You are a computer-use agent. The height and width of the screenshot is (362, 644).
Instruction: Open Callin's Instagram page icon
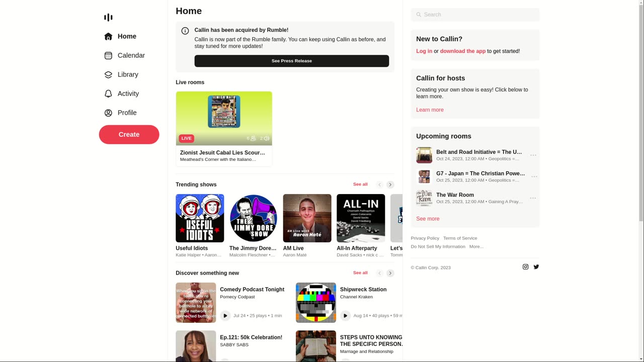point(525,267)
